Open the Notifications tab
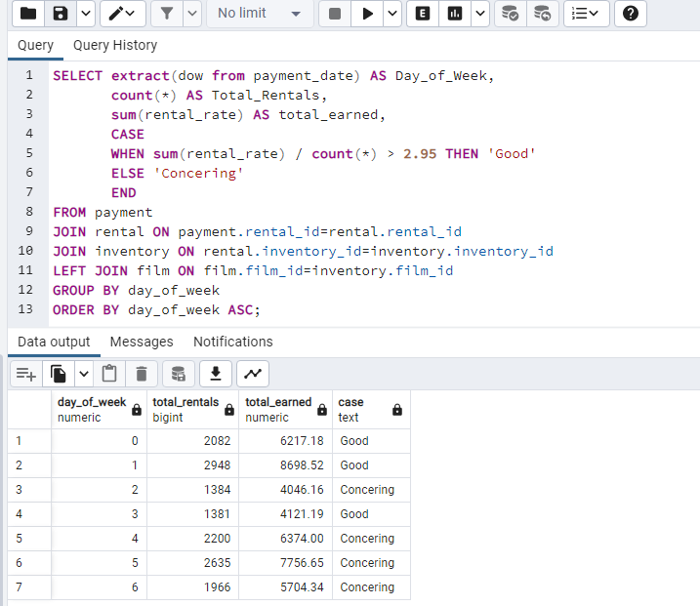Screen dimensions: 700x606 coord(233,342)
